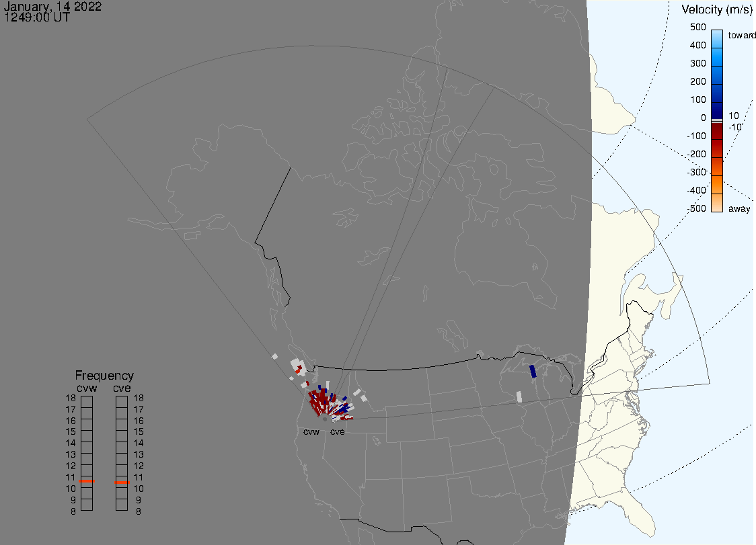756x545 pixels.
Task: Click the red frequency marker on cvw bar
Action: [x=87, y=481]
